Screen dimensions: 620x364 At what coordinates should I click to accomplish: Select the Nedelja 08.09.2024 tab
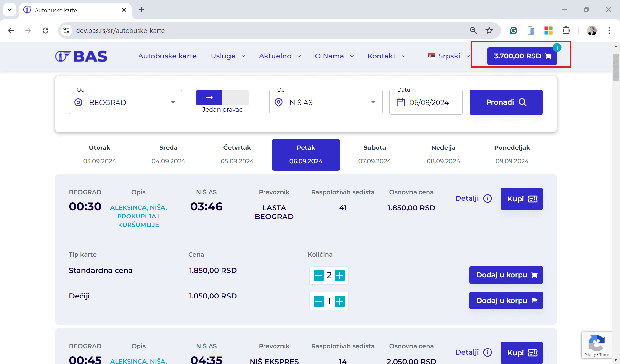point(443,155)
